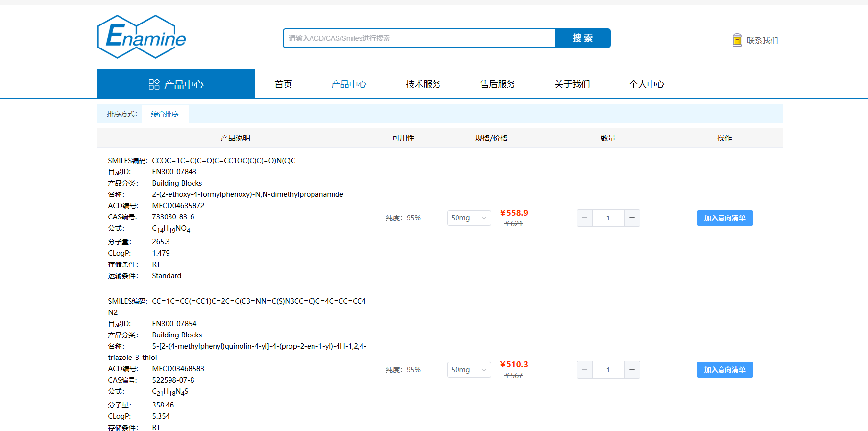This screenshot has width=868, height=431.
Task: Decrease quantity for product EN300-07843
Action: [584, 218]
